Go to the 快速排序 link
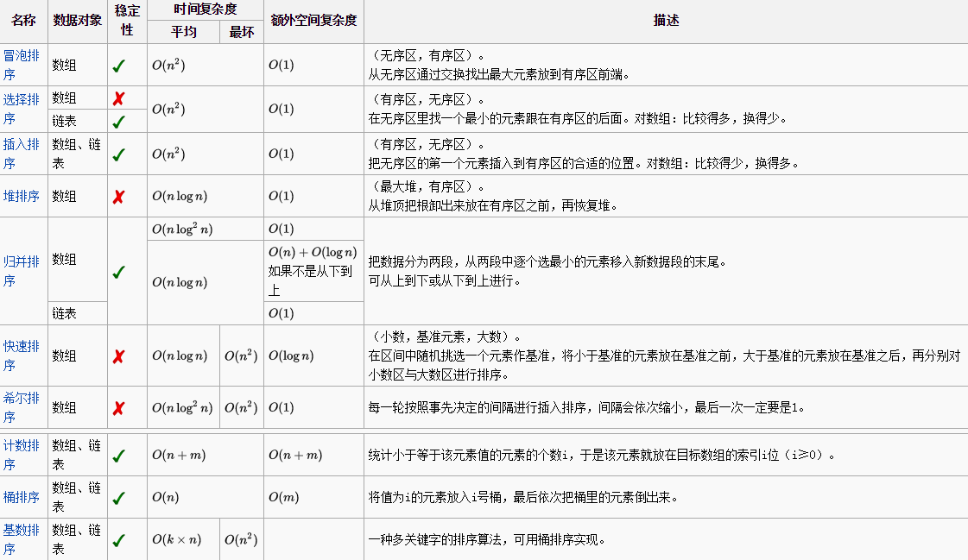The width and height of the screenshot is (968, 560). tap(21, 356)
